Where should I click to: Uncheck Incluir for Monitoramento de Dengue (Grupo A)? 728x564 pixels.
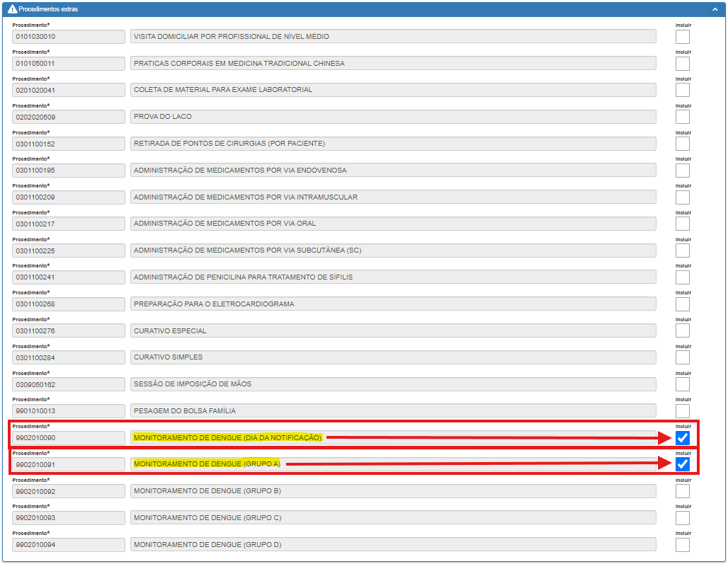(683, 464)
